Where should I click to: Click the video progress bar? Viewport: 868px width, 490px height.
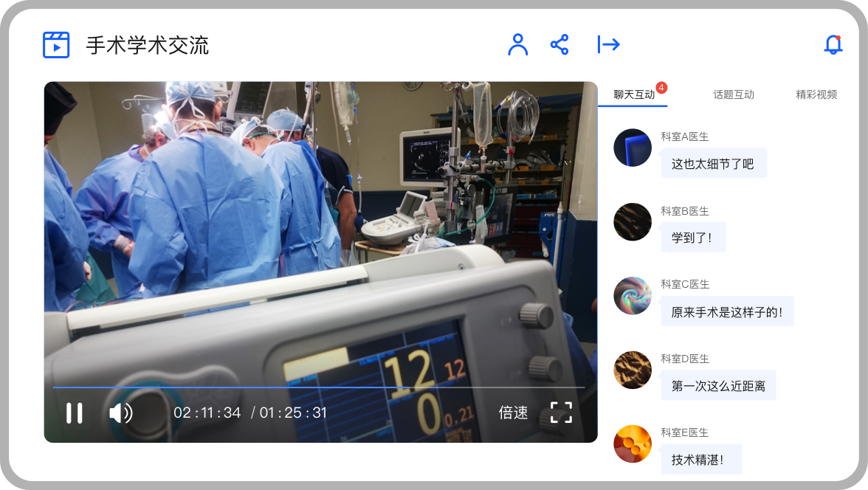319,387
